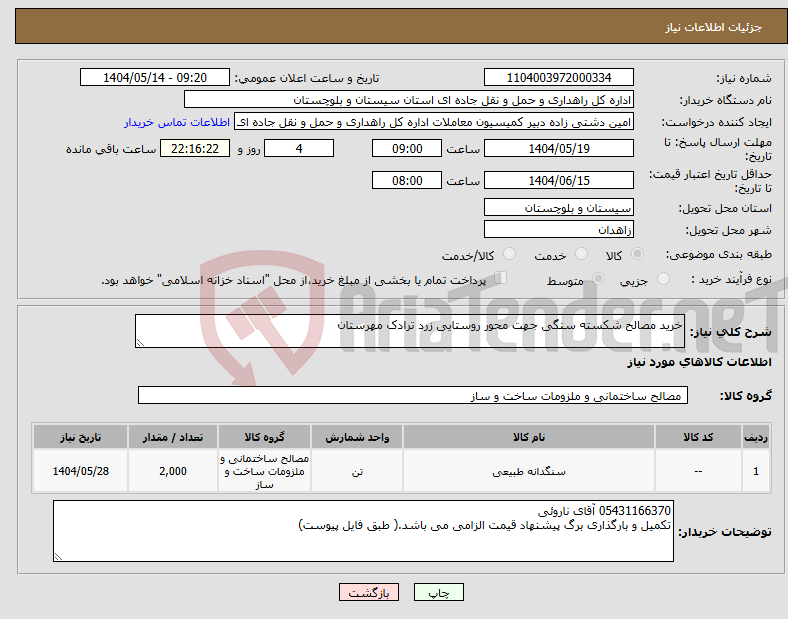Click the remaining days field showing 4

299,148
